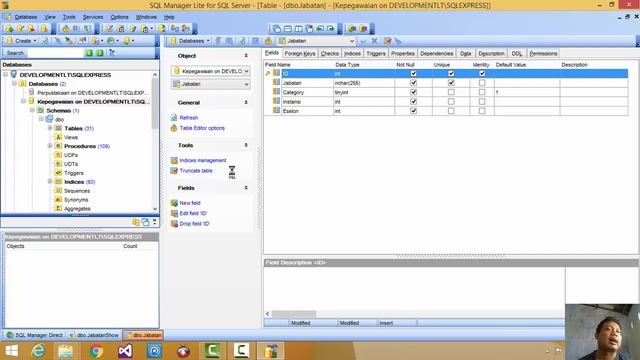Click the Truncate table link
This screenshot has height=360, width=640.
point(196,171)
